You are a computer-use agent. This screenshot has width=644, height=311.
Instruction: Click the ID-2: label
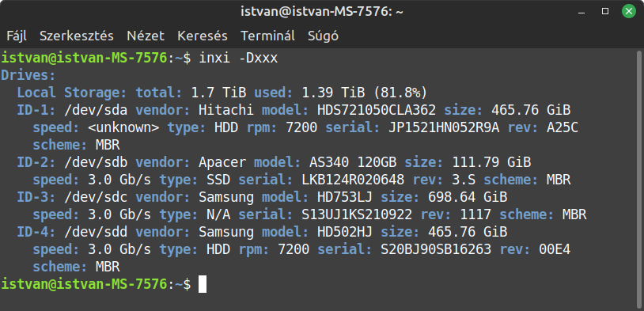click(x=36, y=162)
